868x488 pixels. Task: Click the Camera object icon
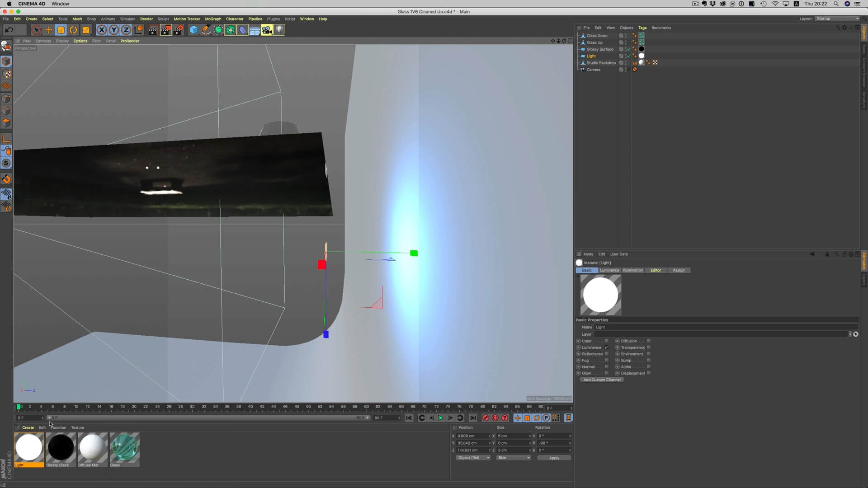click(267, 30)
